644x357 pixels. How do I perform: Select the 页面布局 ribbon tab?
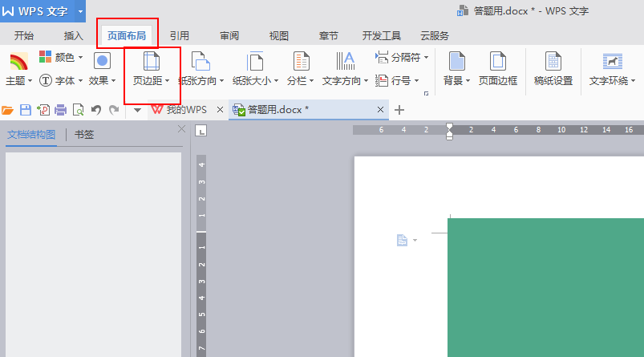click(127, 36)
